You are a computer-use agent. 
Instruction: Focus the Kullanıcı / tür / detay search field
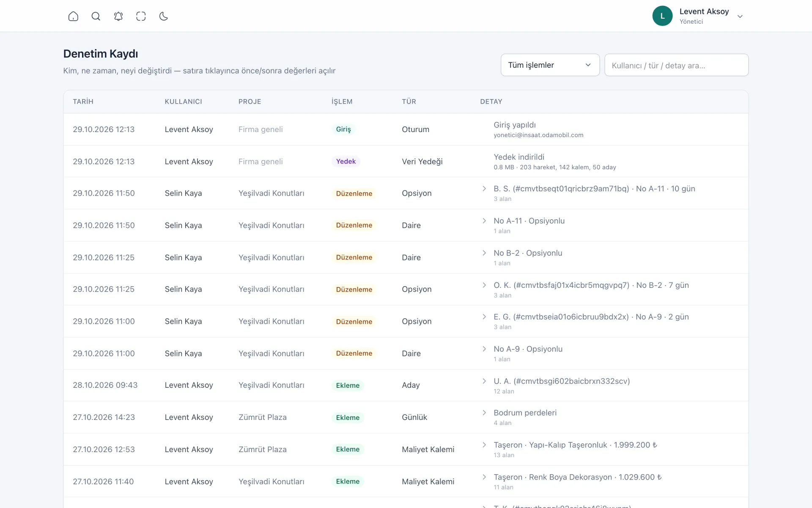tap(677, 65)
